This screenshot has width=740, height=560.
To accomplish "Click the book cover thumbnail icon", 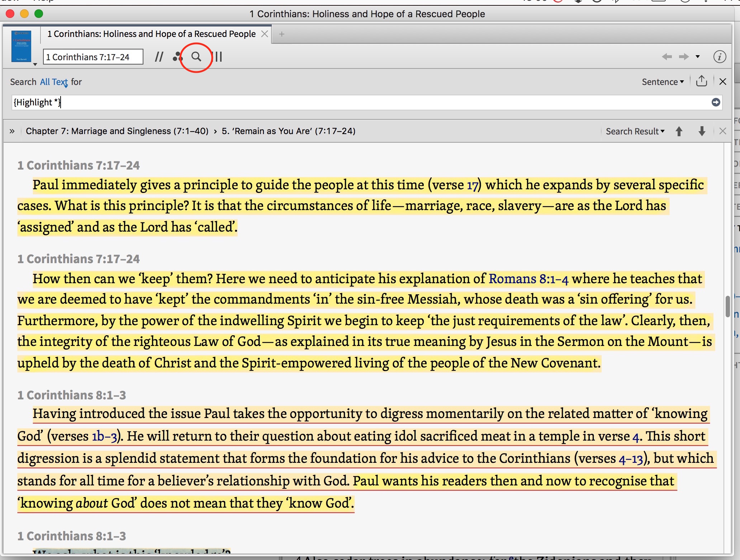I will (21, 46).
